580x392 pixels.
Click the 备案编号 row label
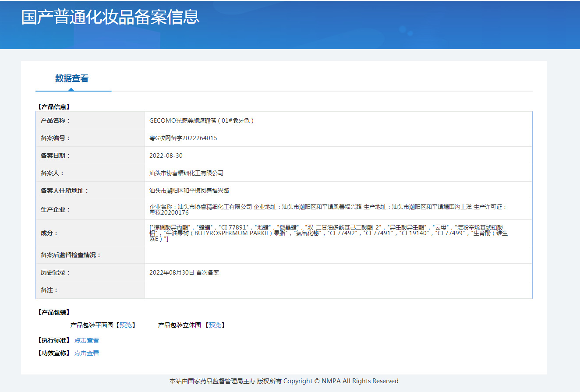[55, 138]
